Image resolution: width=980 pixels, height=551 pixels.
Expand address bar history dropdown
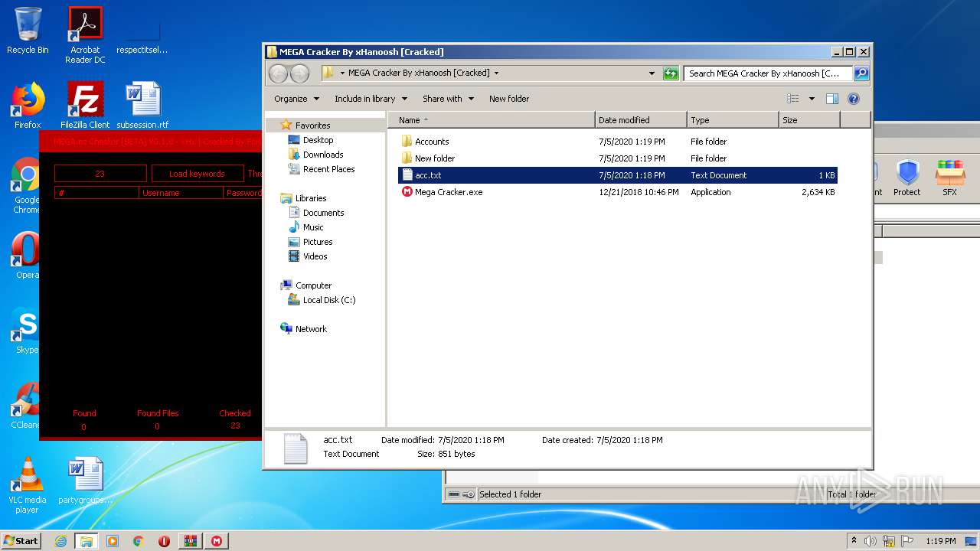pyautogui.click(x=652, y=73)
